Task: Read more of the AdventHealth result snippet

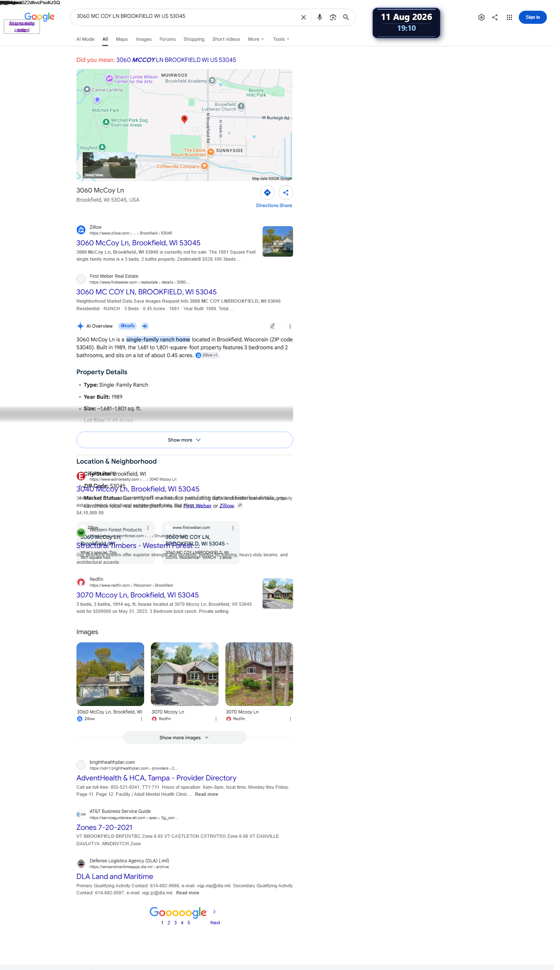Action: [206, 794]
